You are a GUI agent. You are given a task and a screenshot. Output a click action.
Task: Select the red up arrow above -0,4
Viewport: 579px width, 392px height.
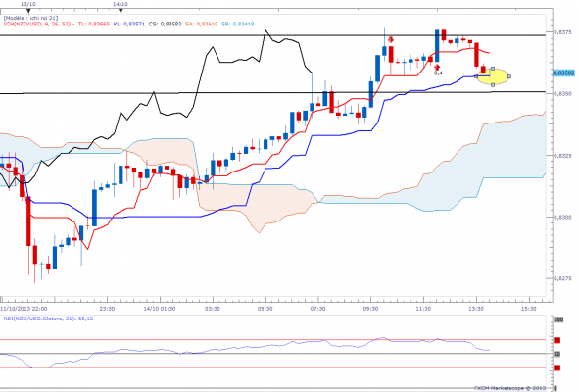(437, 67)
